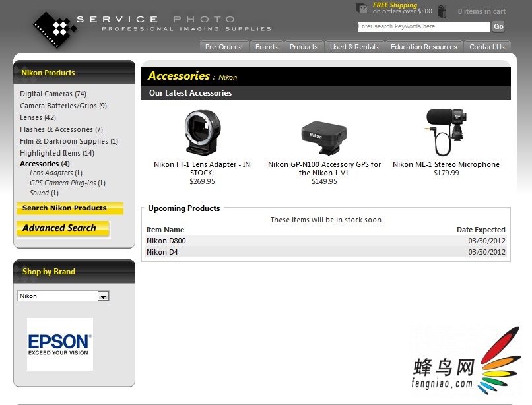Click the Epson logo banner
Screen dimensions: 532x405
60,344
